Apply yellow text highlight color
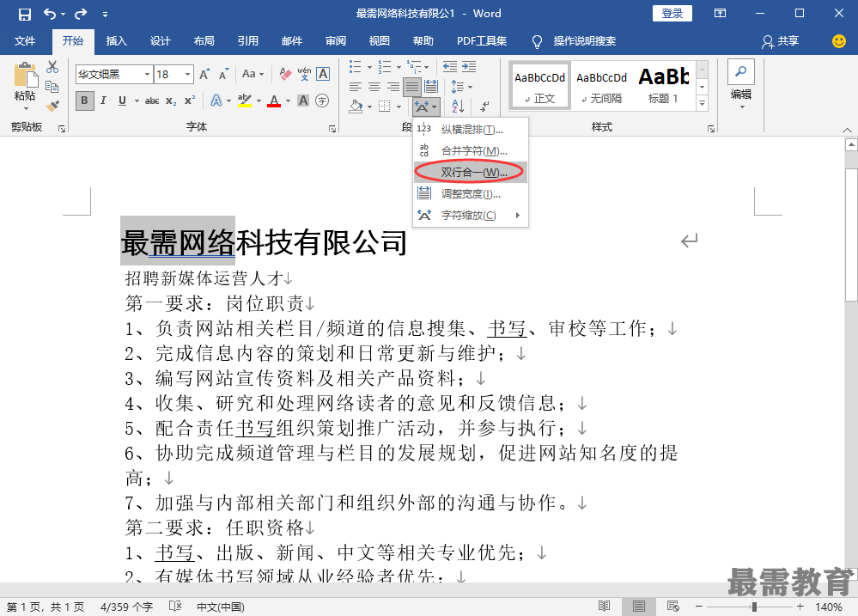The height and width of the screenshot is (616, 858). pyautogui.click(x=245, y=101)
